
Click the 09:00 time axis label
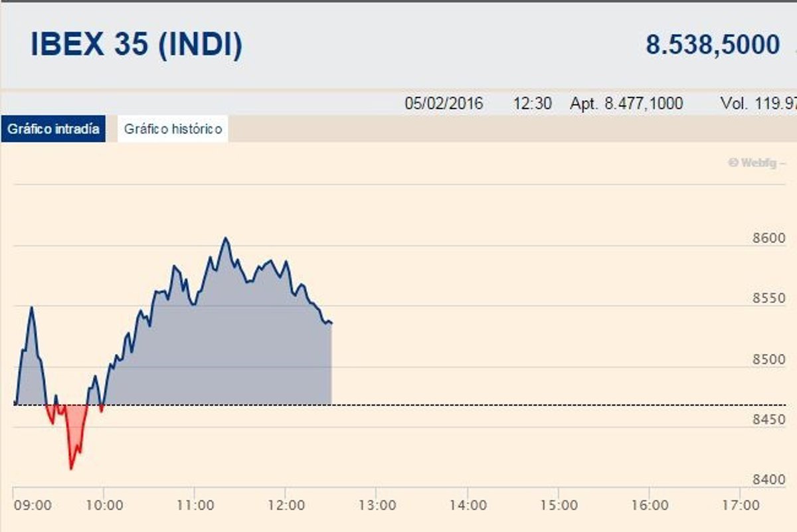tap(33, 505)
